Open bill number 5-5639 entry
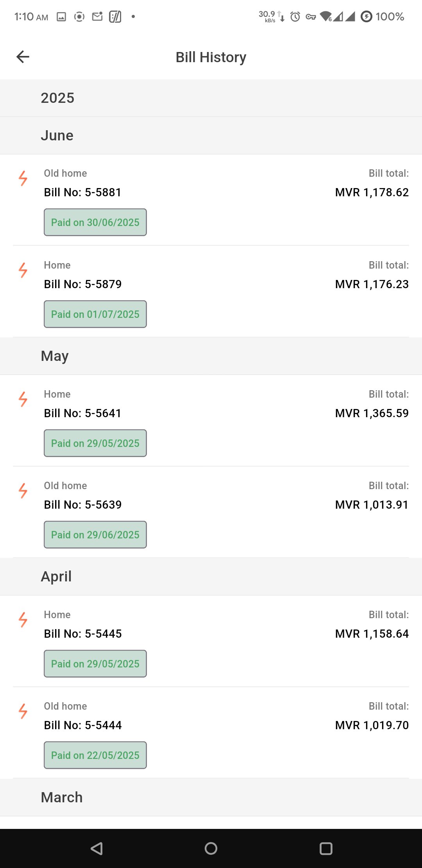Image resolution: width=422 pixels, height=868 pixels. pos(83,505)
